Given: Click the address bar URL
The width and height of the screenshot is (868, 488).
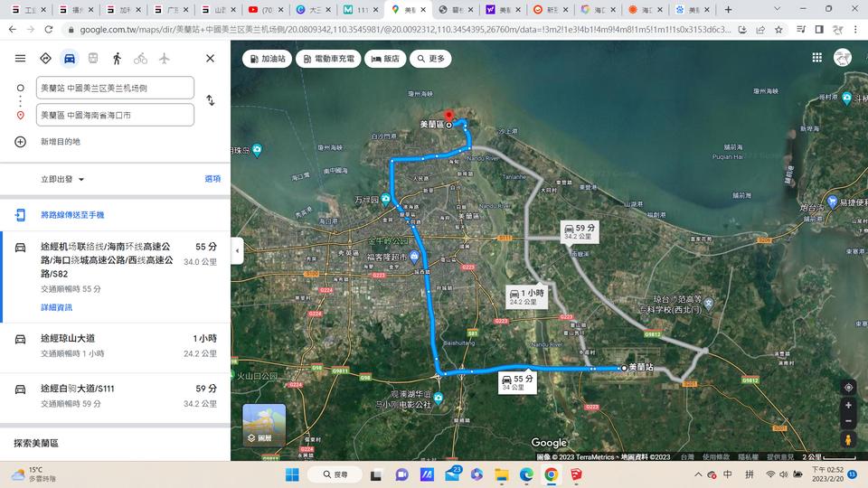Looking at the screenshot, I should tap(405, 29).
